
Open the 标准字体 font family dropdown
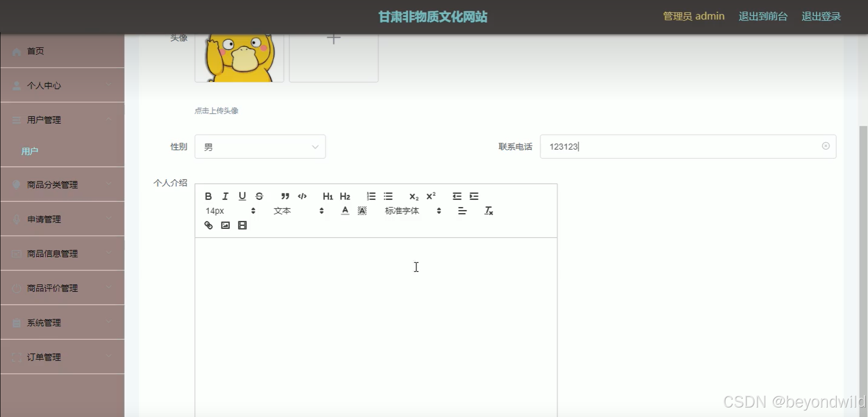pos(413,211)
